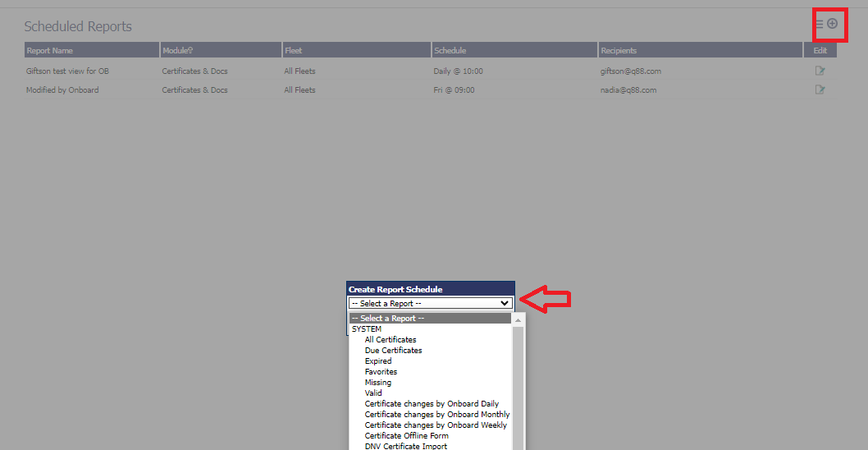The width and height of the screenshot is (868, 450).
Task: Click 'Modified by Onboard' report name
Action: [x=62, y=90]
